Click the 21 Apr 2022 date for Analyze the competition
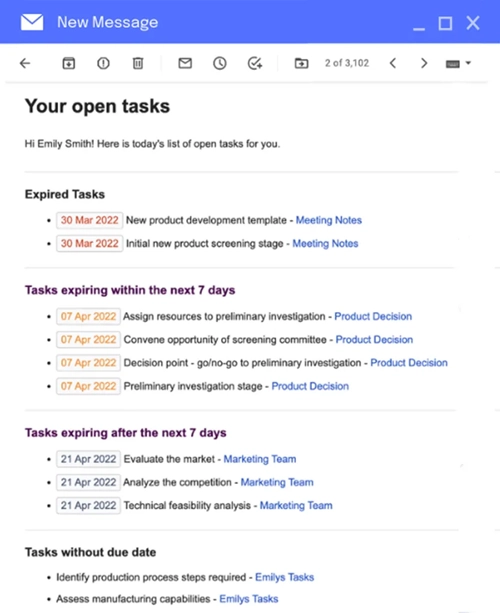This screenshot has width=500, height=613. click(88, 482)
